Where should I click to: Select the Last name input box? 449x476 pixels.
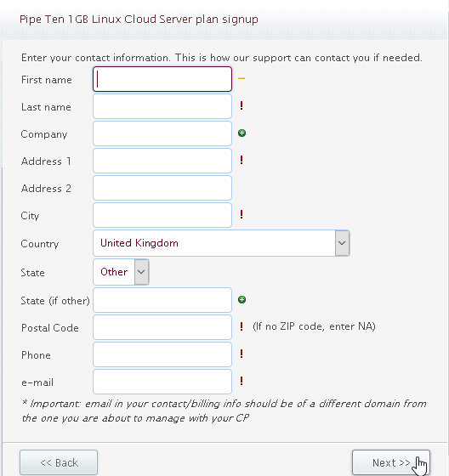(x=162, y=106)
